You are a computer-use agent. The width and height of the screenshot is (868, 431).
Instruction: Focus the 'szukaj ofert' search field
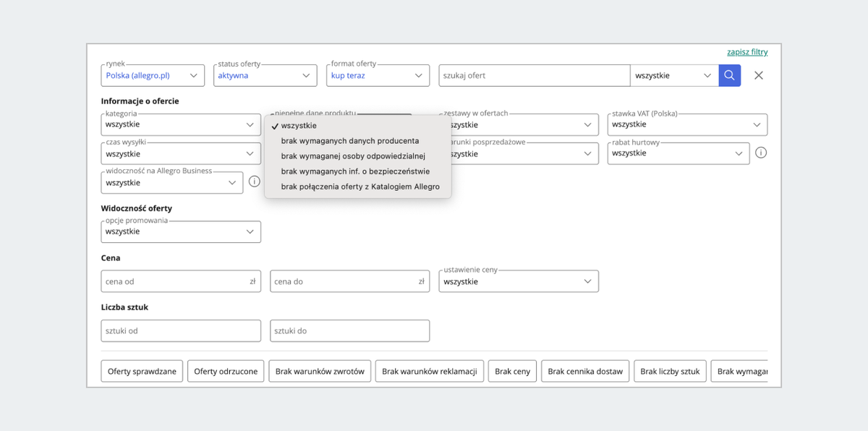(534, 75)
